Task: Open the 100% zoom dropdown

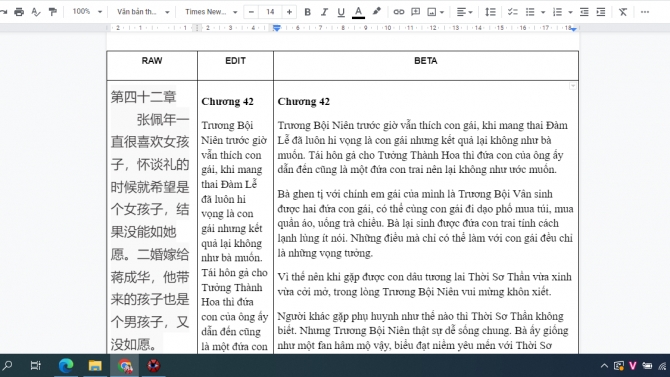Action: [87, 12]
